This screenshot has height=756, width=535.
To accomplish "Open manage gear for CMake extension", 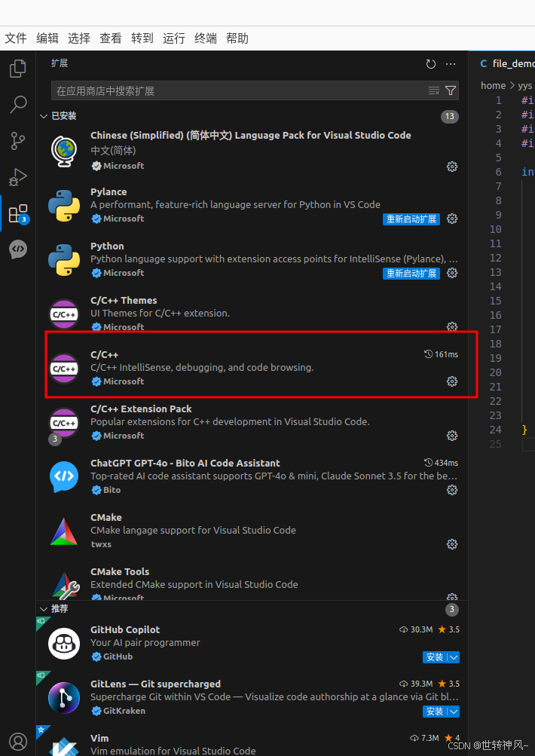I will coord(451,544).
